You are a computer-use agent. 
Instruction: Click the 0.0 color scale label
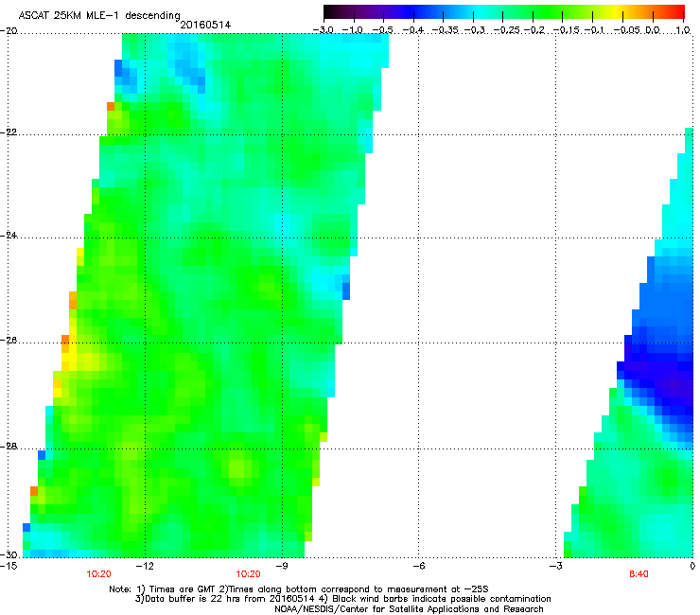click(653, 30)
